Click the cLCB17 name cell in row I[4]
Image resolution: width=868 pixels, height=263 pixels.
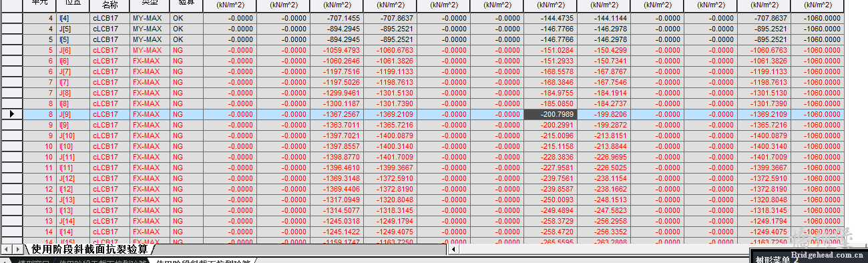click(x=110, y=18)
